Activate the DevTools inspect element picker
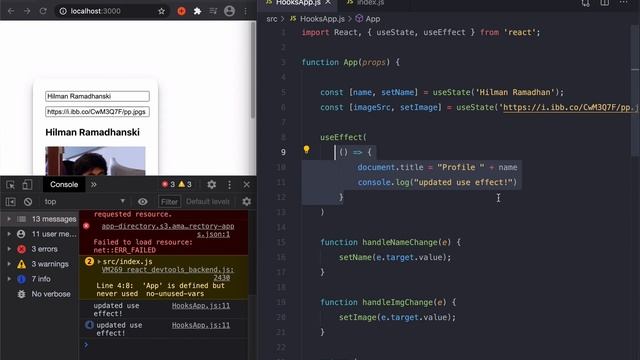This screenshot has height=360, width=640. click(11, 185)
